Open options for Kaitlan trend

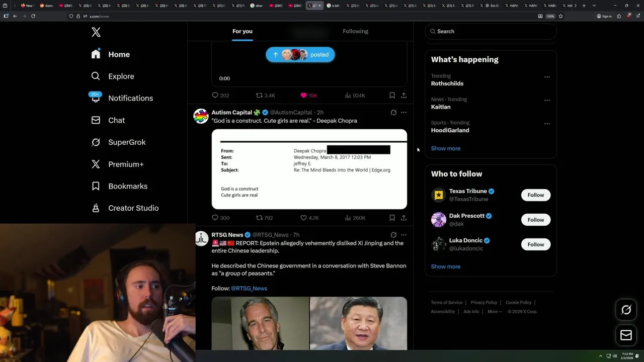pyautogui.click(x=547, y=100)
